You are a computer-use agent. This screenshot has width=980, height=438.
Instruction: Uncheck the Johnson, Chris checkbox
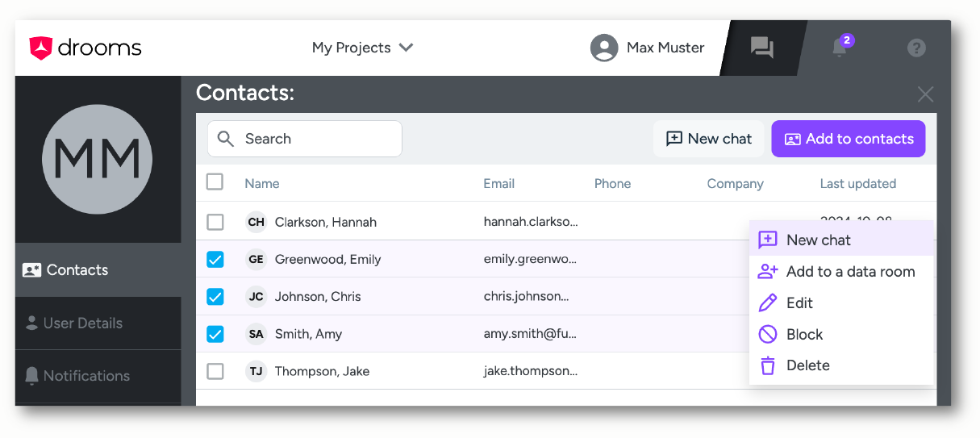point(215,296)
